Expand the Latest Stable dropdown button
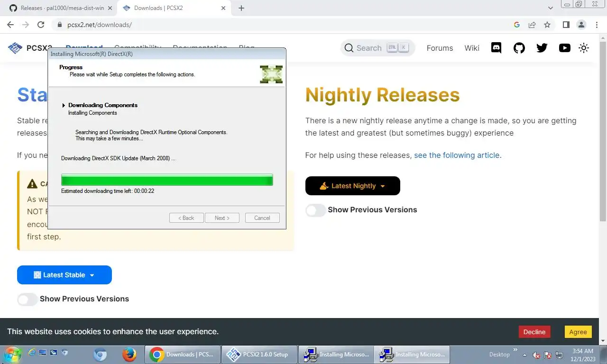Screen dimensions: 607x364 [x=64, y=275]
